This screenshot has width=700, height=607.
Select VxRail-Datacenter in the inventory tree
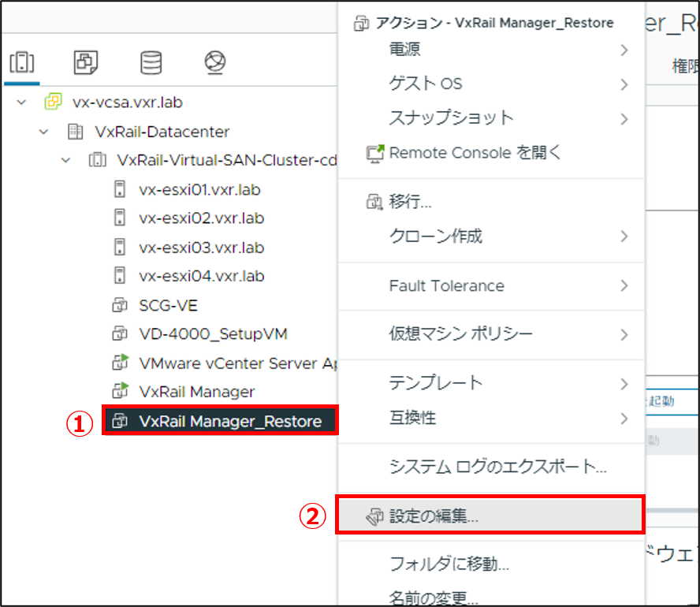click(162, 132)
